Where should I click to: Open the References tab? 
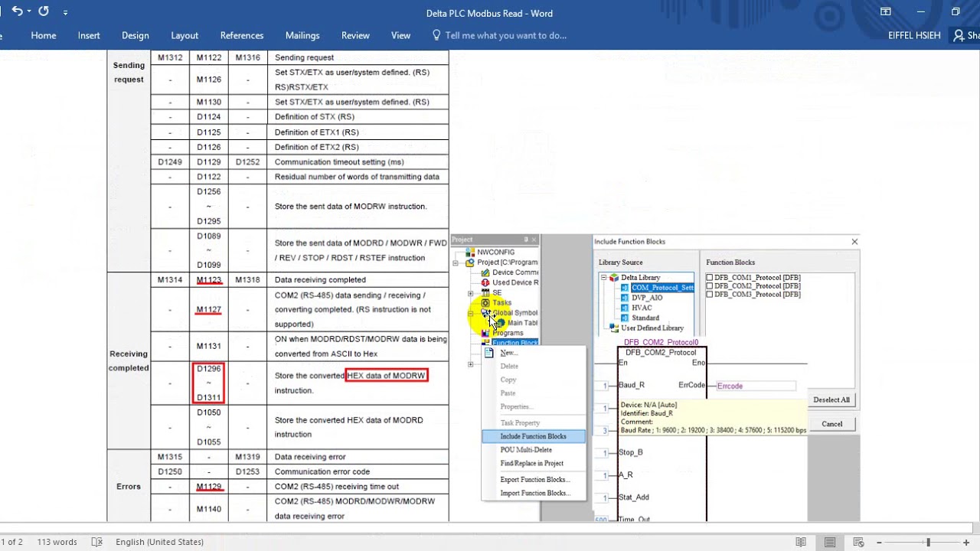(x=242, y=35)
